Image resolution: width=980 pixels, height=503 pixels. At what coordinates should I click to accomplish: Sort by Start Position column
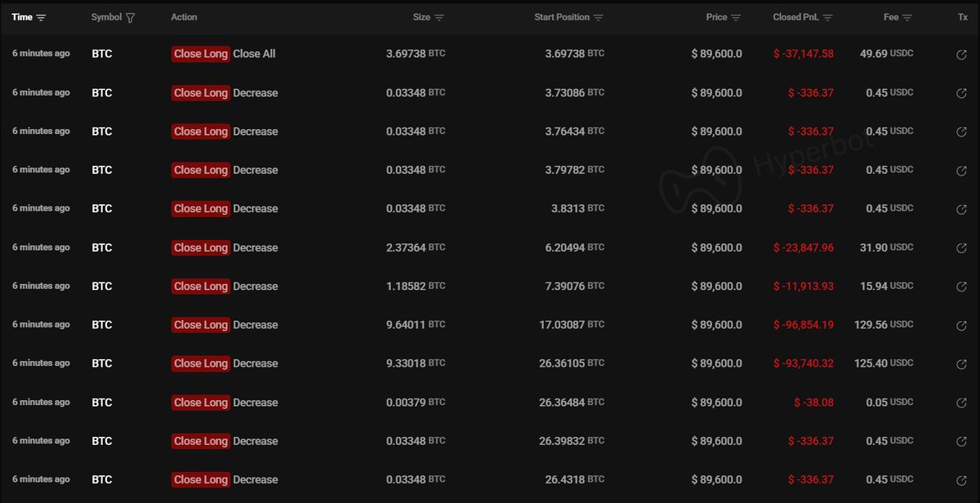[x=599, y=17]
